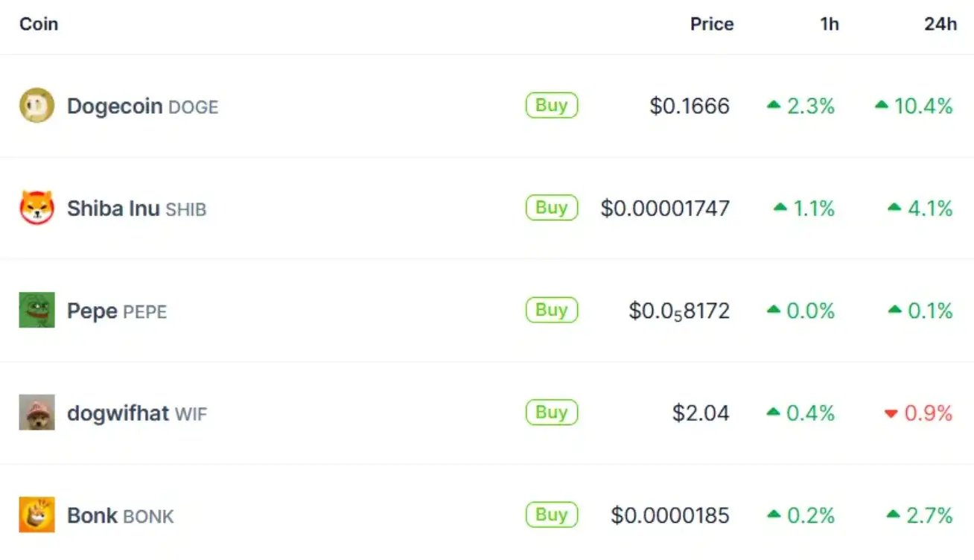This screenshot has width=974, height=560.
Task: Click the Pepe frog logo icon
Action: [x=36, y=310]
